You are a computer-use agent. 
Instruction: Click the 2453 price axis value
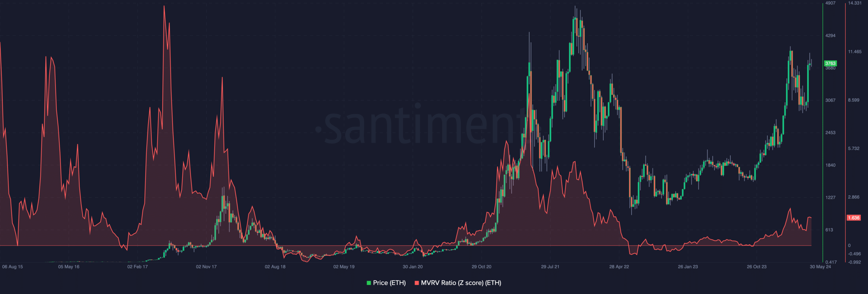click(830, 133)
